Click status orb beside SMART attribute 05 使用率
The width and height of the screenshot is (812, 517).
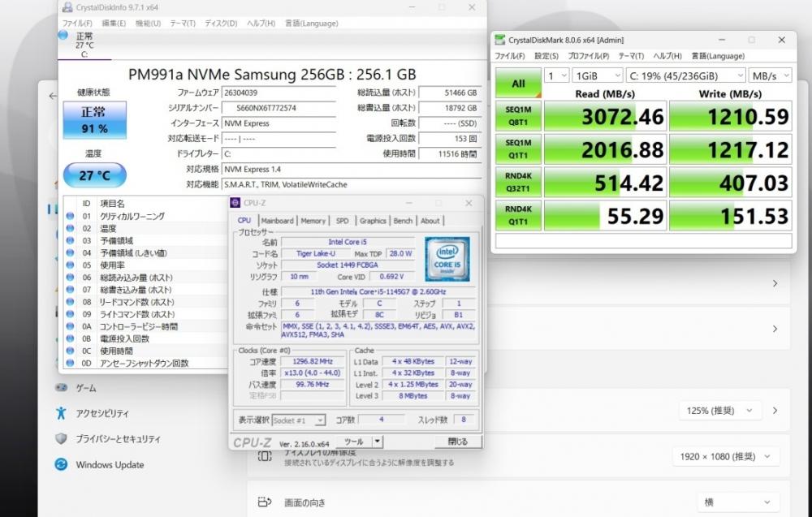(x=70, y=265)
